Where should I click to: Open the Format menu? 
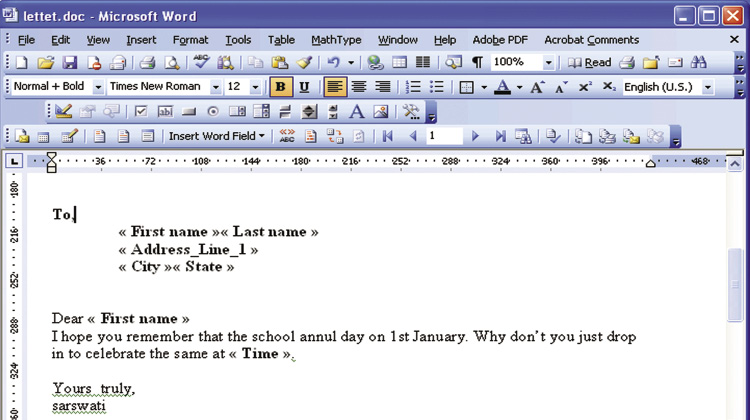tap(190, 40)
